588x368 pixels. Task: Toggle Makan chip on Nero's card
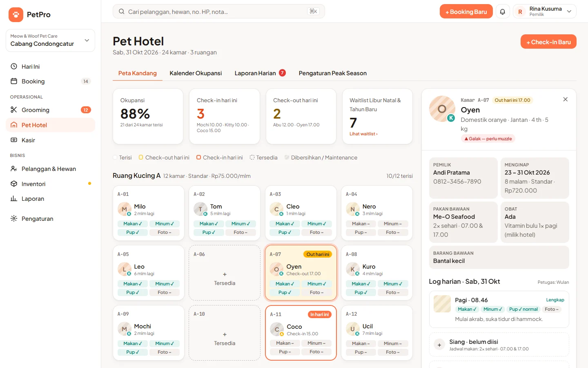(361, 224)
